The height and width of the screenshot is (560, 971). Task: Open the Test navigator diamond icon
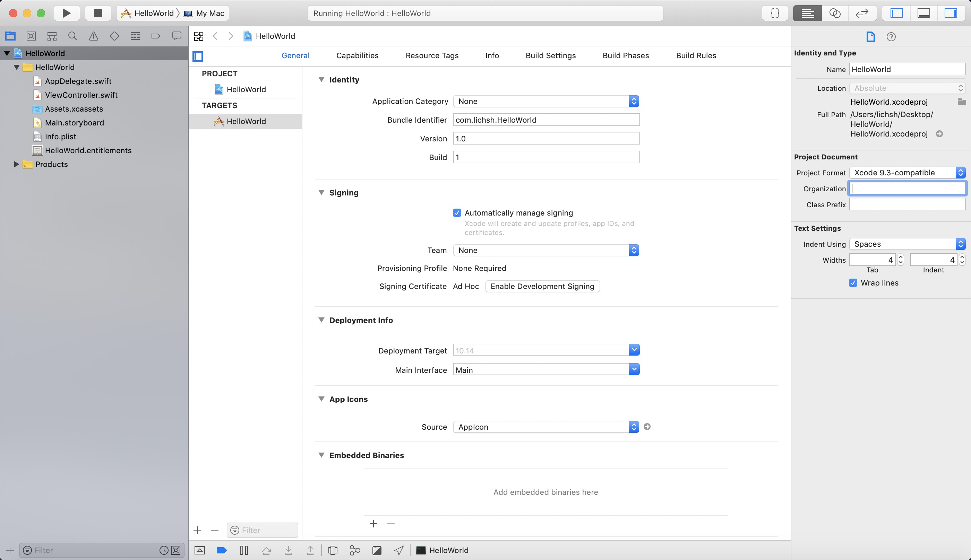point(114,36)
